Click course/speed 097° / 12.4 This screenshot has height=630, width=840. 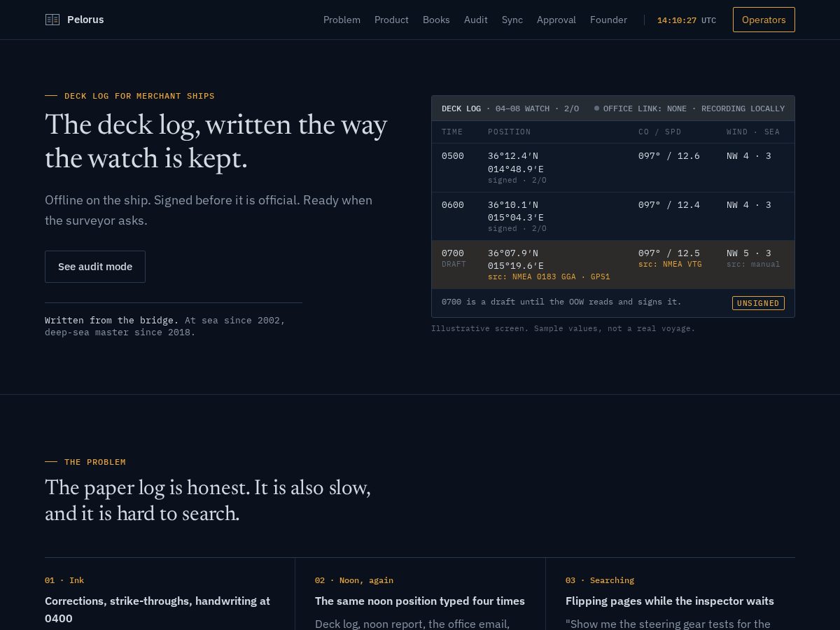tap(669, 204)
